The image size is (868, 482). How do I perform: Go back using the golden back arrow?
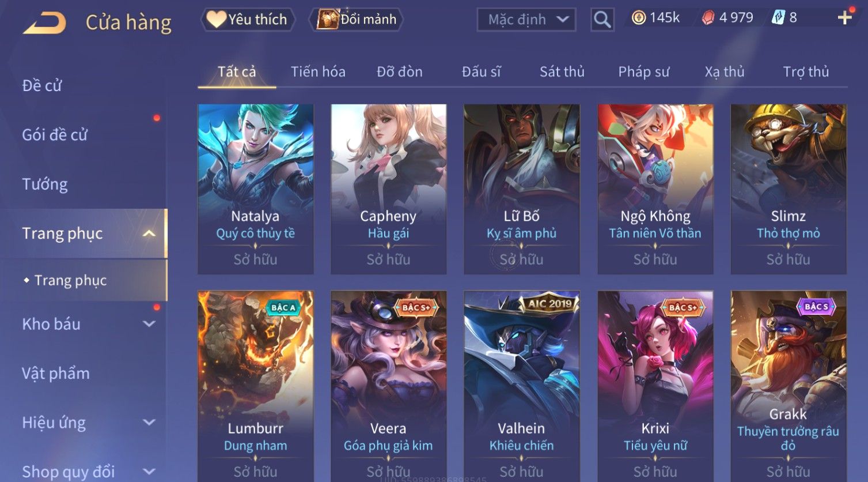coord(44,22)
